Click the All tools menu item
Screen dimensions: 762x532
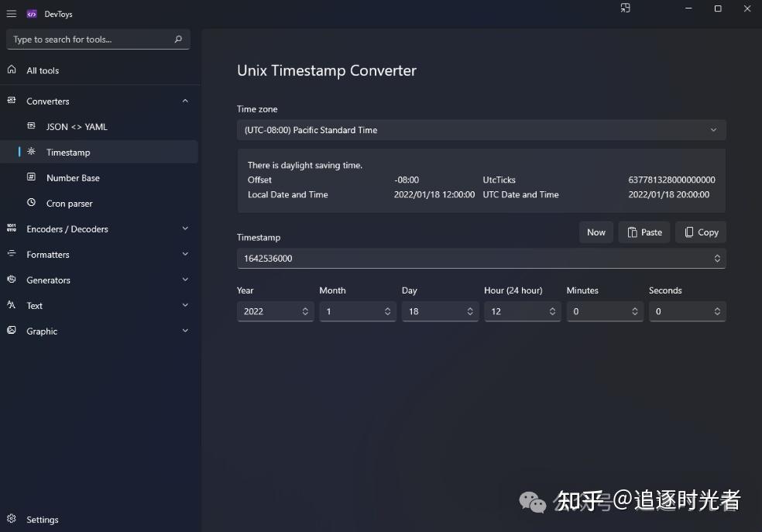(43, 70)
